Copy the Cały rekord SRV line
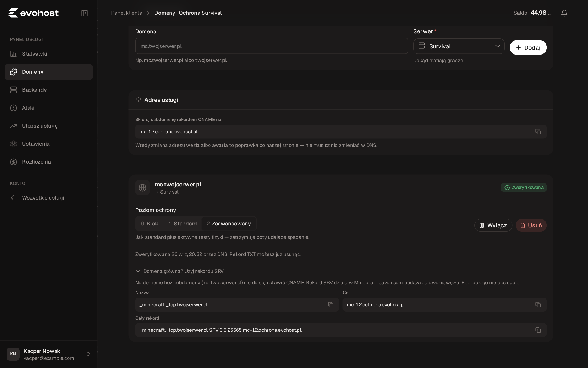The image size is (588, 368). [x=538, y=330]
